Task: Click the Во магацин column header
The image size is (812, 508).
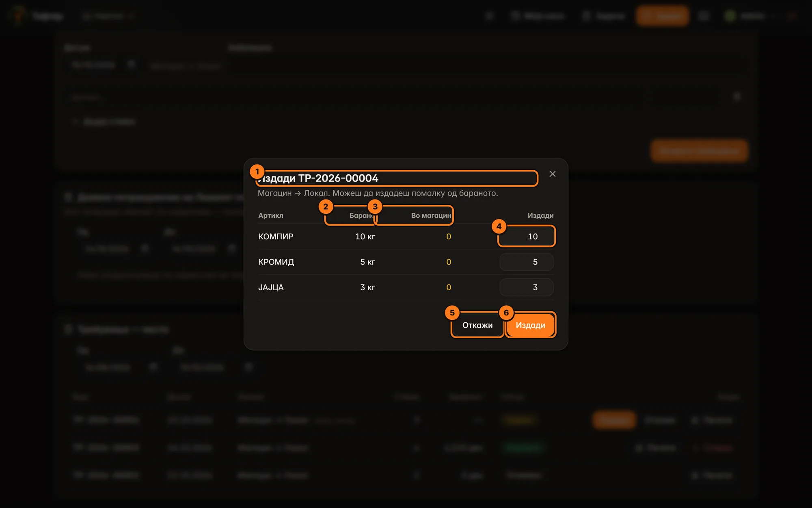Action: click(x=431, y=215)
